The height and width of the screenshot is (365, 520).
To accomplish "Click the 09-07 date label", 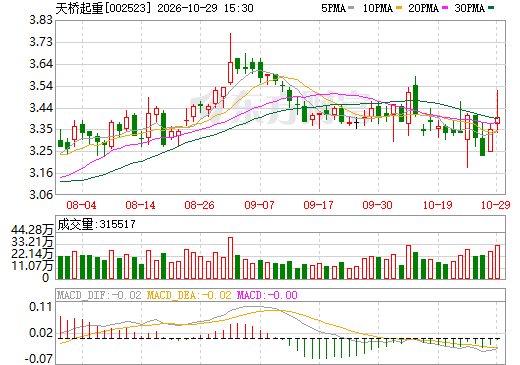I will click(x=259, y=205).
